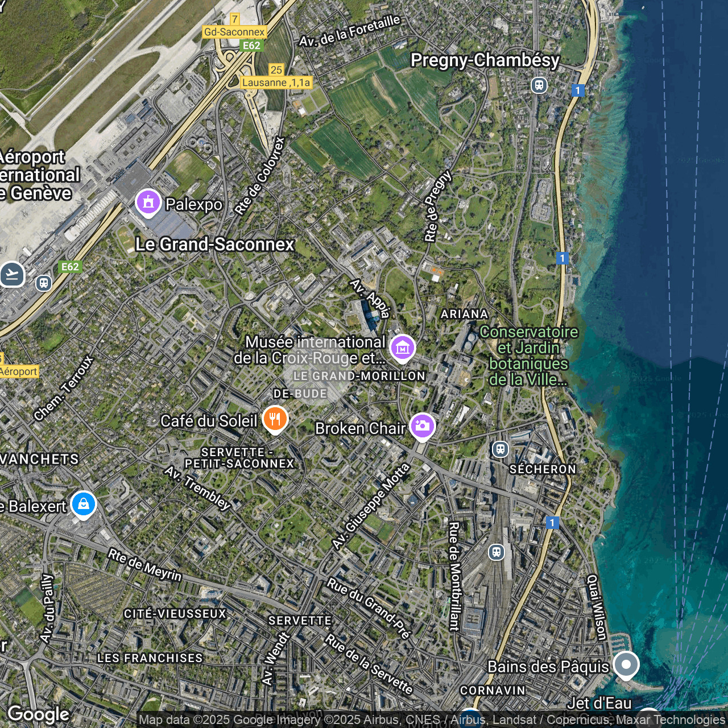
Task: Click the Av. Wendt label
Action: click(276, 657)
